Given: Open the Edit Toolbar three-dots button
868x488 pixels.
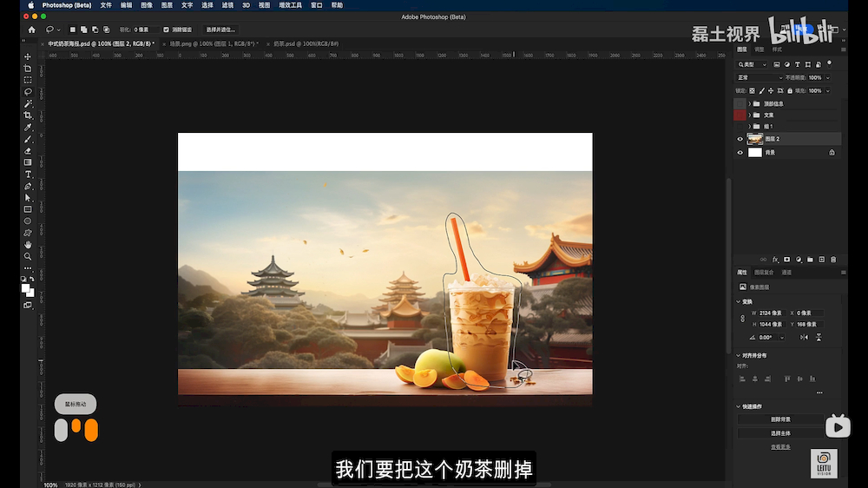Looking at the screenshot, I should coord(28,268).
